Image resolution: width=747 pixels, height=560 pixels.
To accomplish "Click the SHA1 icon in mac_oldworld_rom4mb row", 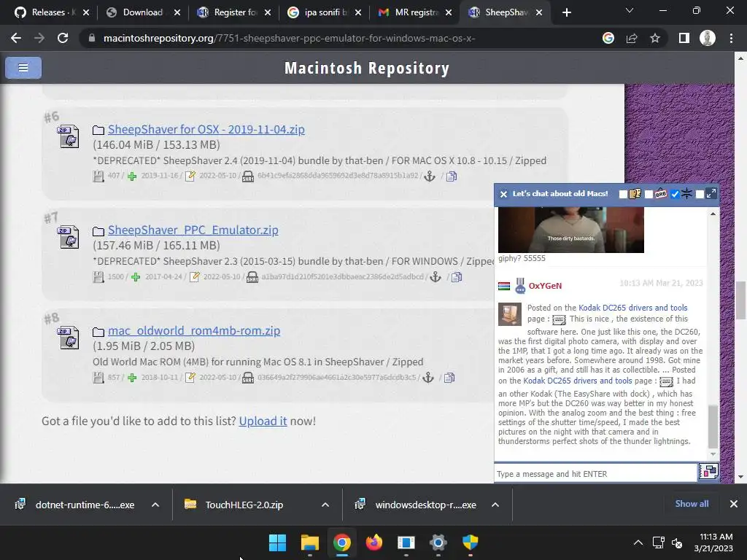I will [x=248, y=378].
